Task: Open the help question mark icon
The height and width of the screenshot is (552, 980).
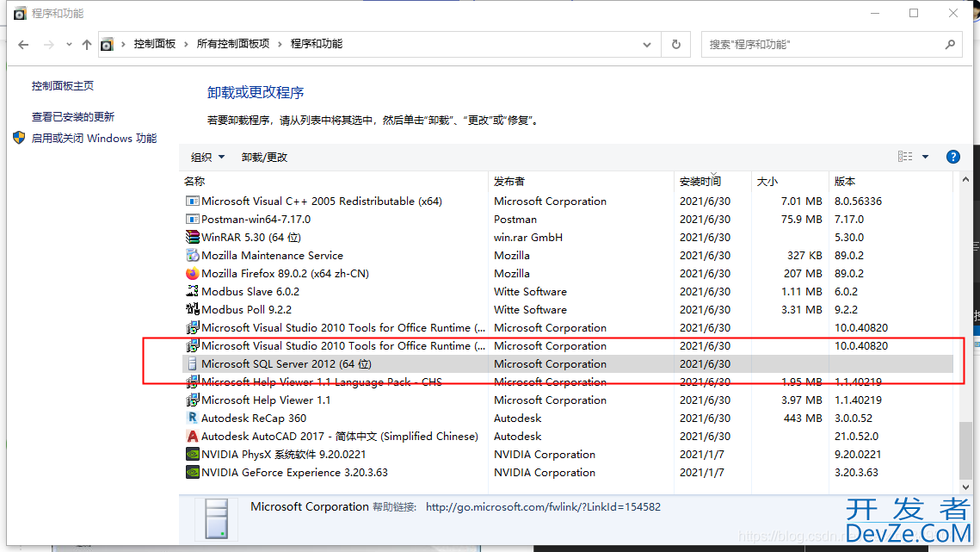Action: click(952, 157)
